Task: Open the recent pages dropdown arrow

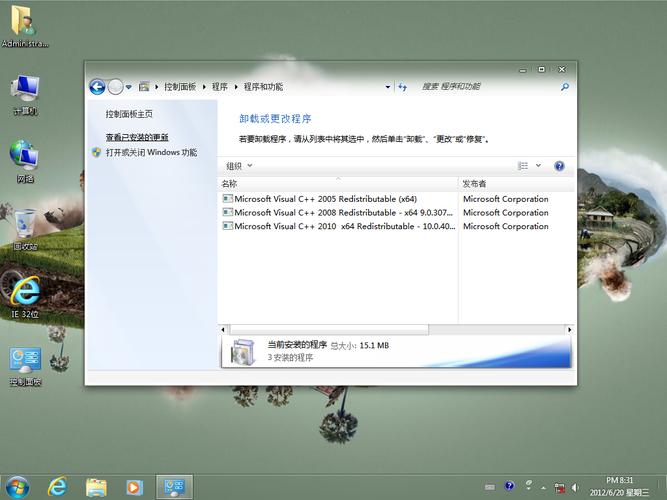Action: click(128, 87)
